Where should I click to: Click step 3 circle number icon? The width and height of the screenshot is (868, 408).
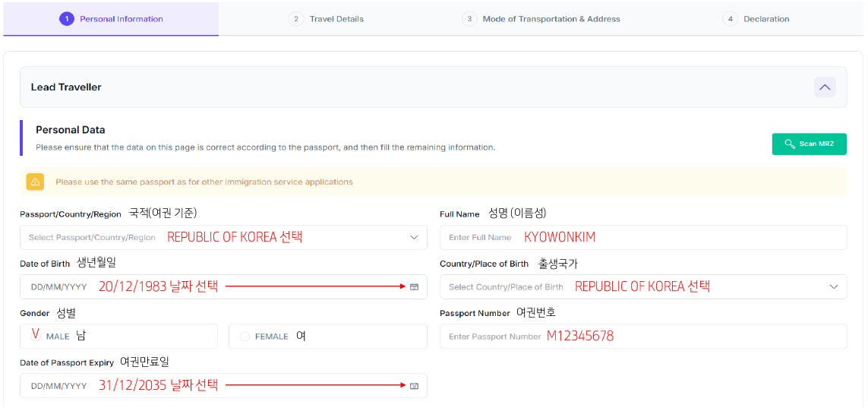(x=469, y=19)
